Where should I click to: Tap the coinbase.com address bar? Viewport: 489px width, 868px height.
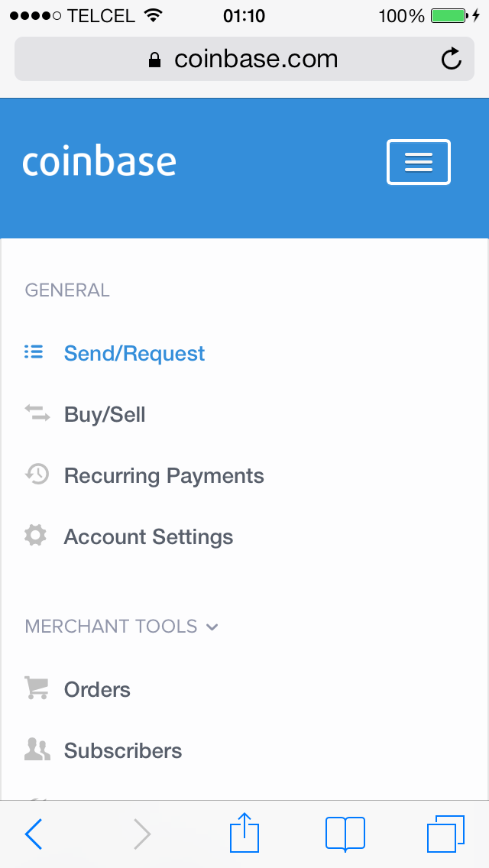244,59
